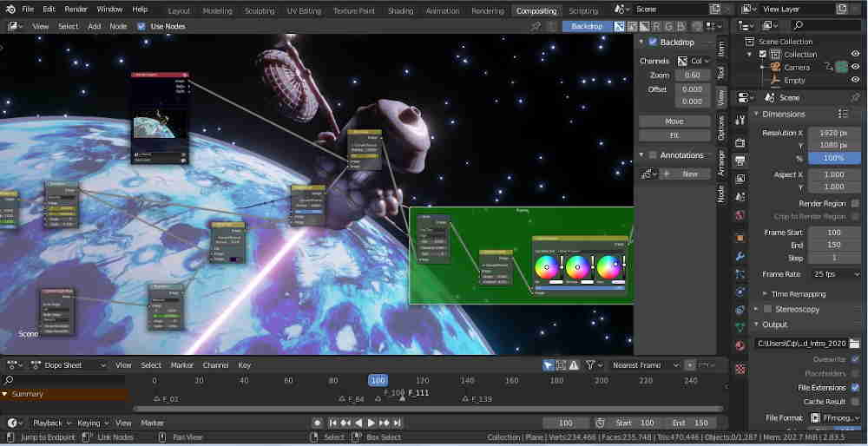Open the Modifiers wrench properties tab
This screenshot has width=868, height=446.
coord(740,257)
